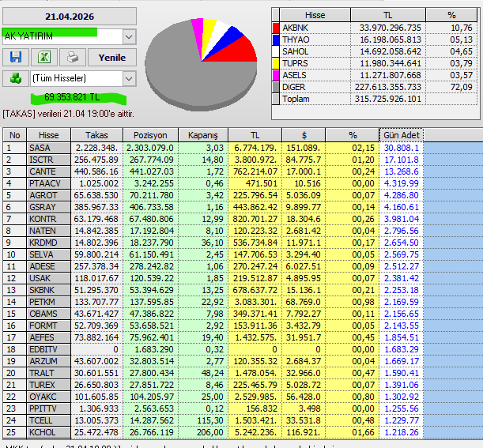Image resolution: width=483 pixels, height=448 pixels.
Task: Click the Hisse column header in main table
Action: click(x=49, y=135)
